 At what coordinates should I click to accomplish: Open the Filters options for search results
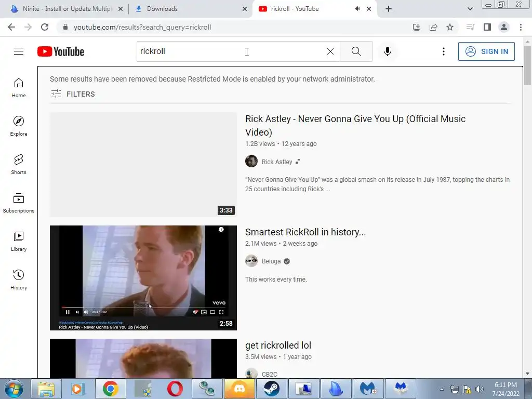73,94
